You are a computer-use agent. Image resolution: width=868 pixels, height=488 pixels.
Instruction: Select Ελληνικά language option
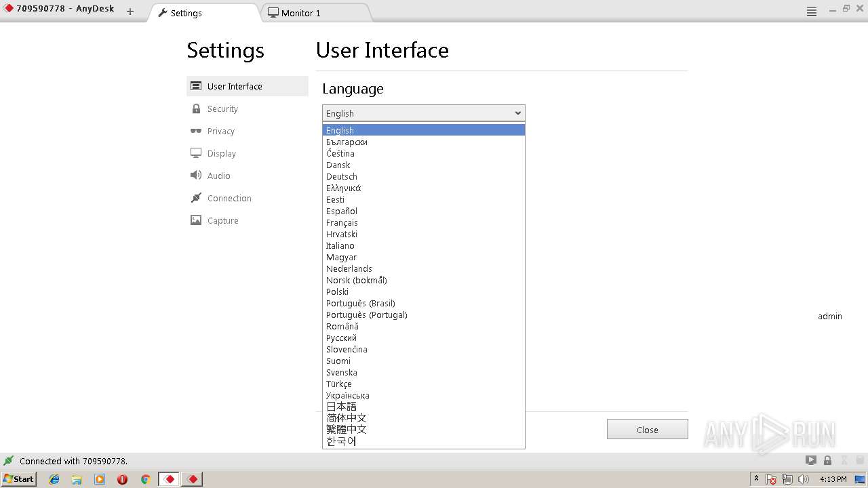pyautogui.click(x=424, y=188)
